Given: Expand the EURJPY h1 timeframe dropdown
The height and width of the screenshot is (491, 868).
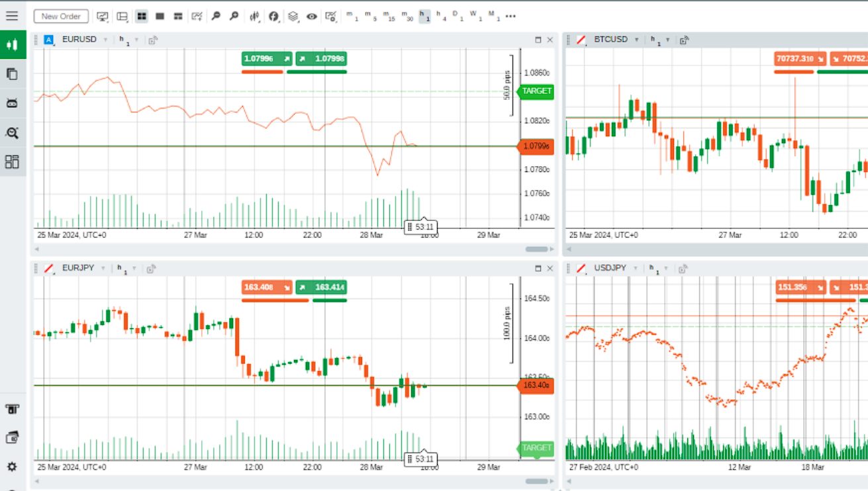Looking at the screenshot, I should (136, 268).
